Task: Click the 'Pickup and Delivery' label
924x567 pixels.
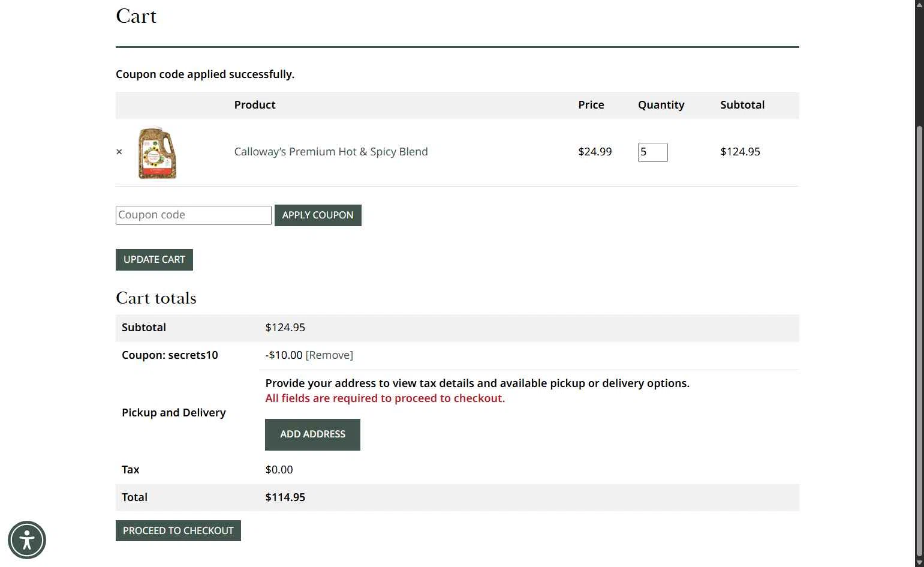Action: [174, 413]
